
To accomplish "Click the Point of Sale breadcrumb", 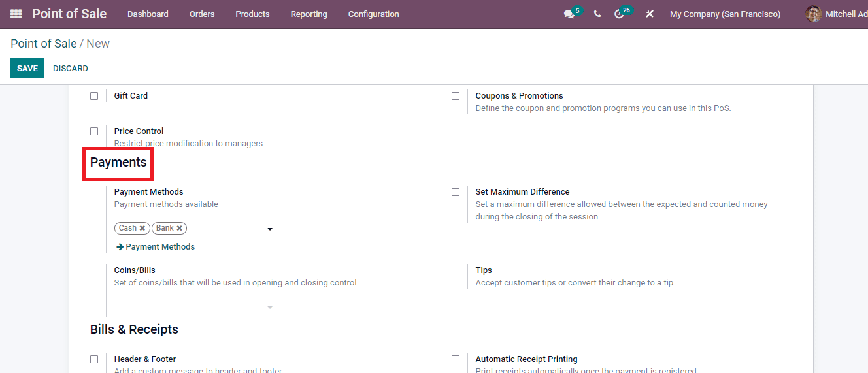I will [43, 44].
